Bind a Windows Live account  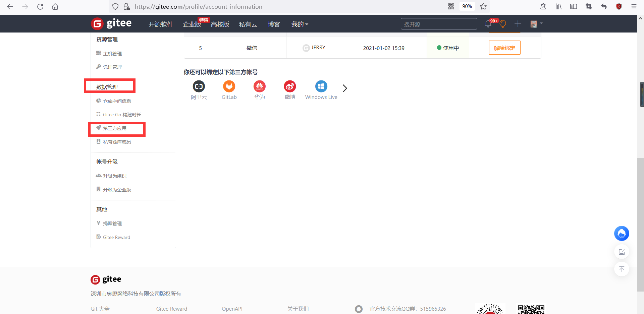click(x=321, y=90)
